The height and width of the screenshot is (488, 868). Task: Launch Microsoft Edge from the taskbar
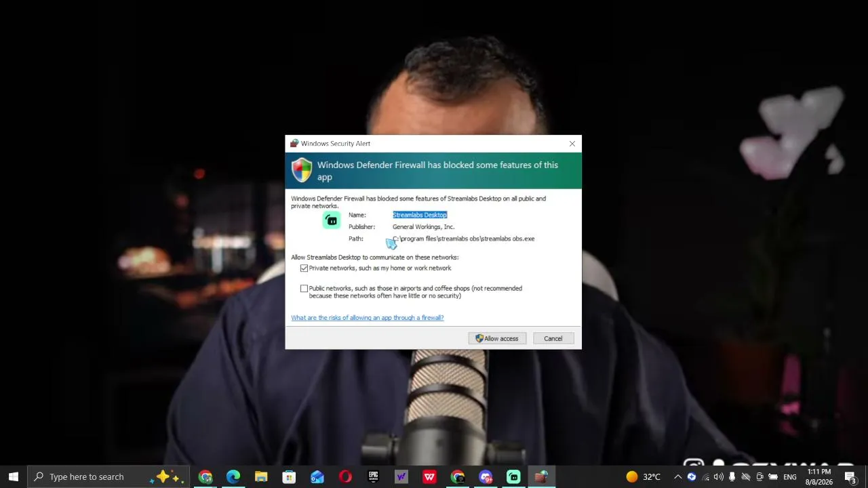(x=233, y=476)
